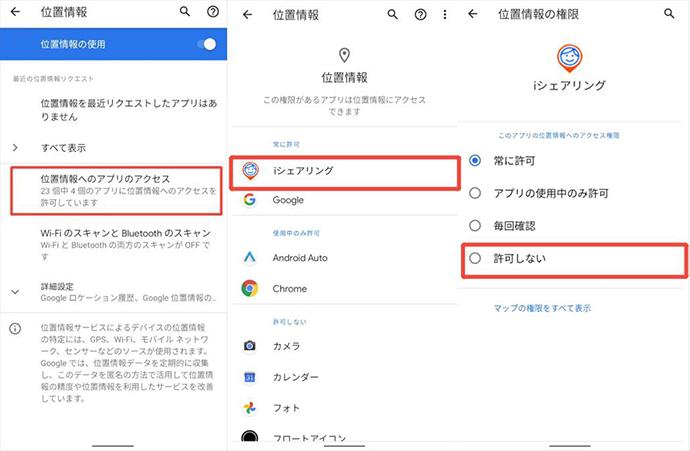The height and width of the screenshot is (451, 690).
Task: Open the マップの権限をすべて表示 link
Action: click(x=542, y=308)
